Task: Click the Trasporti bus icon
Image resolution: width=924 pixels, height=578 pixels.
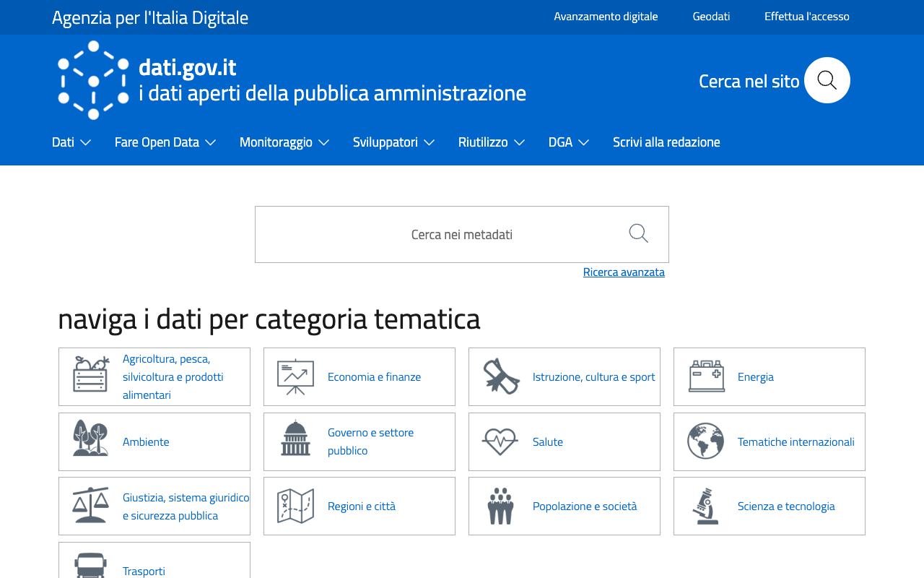Action: (90, 566)
